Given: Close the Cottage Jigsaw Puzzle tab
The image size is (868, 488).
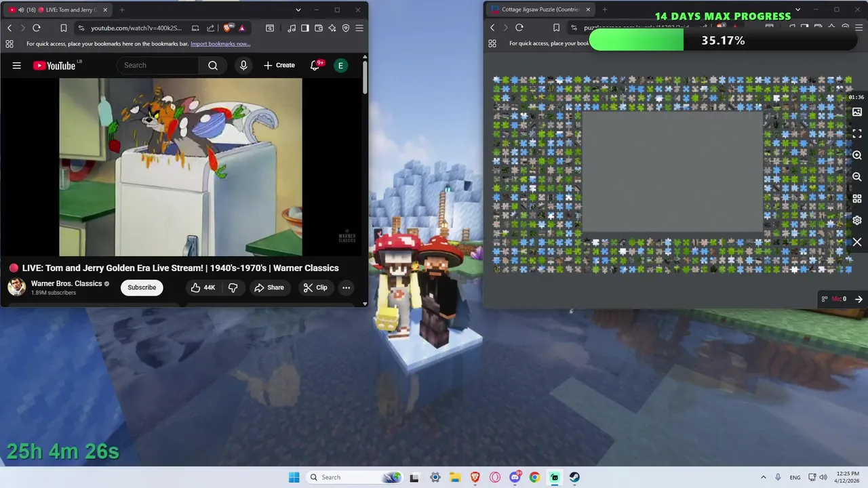Looking at the screenshot, I should pos(588,10).
